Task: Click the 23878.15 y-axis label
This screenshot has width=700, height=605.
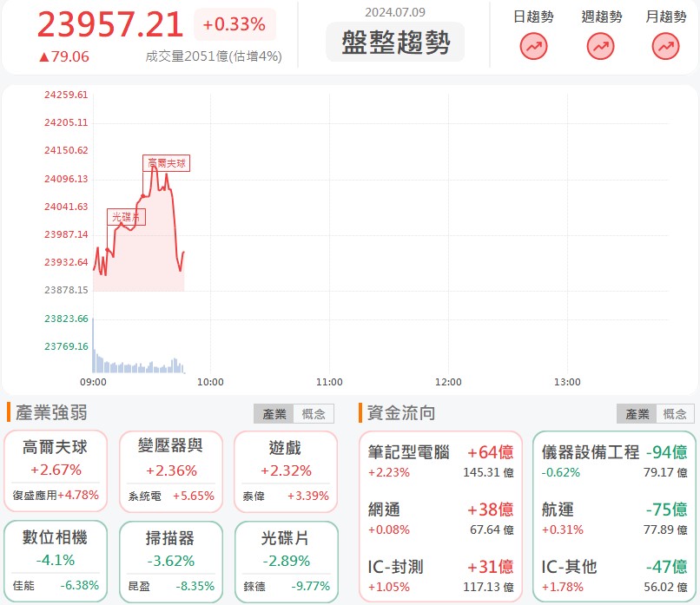Action: (x=66, y=290)
